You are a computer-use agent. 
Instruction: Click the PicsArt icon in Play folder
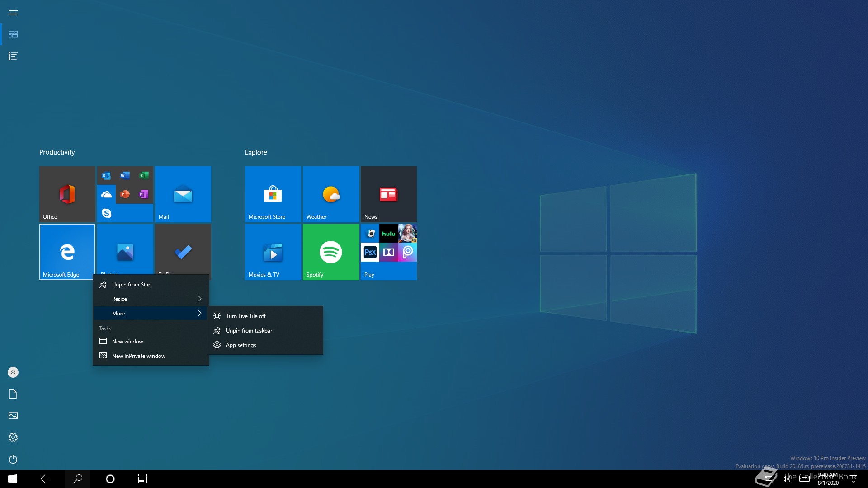[407, 252]
